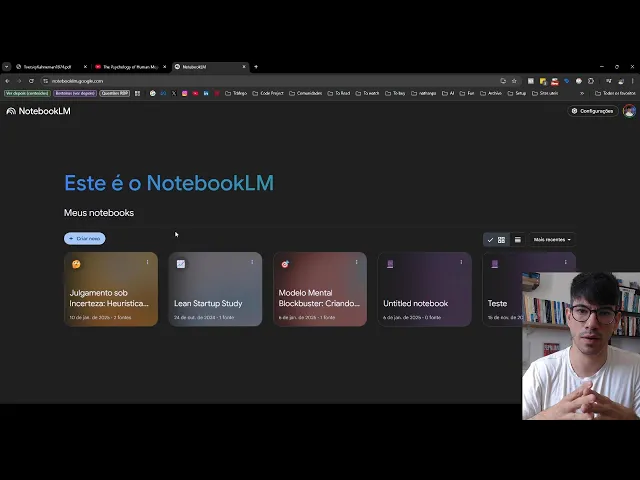Open the Code Project bookmarks folder

point(268,93)
